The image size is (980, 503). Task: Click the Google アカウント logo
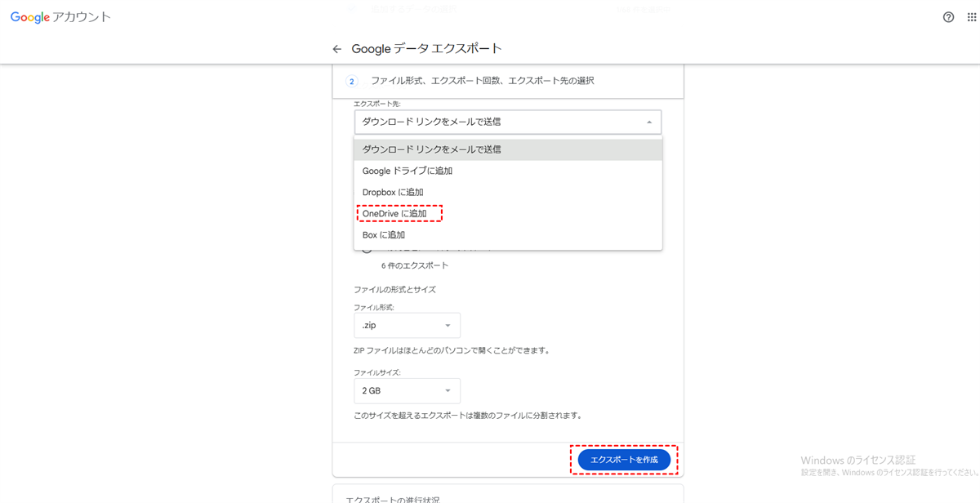tap(60, 17)
